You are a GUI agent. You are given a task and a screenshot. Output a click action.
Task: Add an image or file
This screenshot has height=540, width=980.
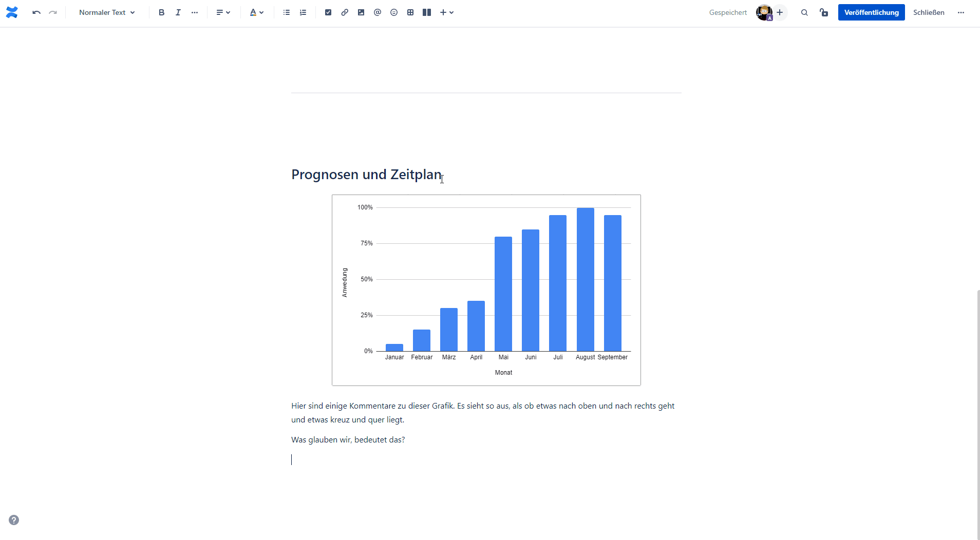[361, 12]
